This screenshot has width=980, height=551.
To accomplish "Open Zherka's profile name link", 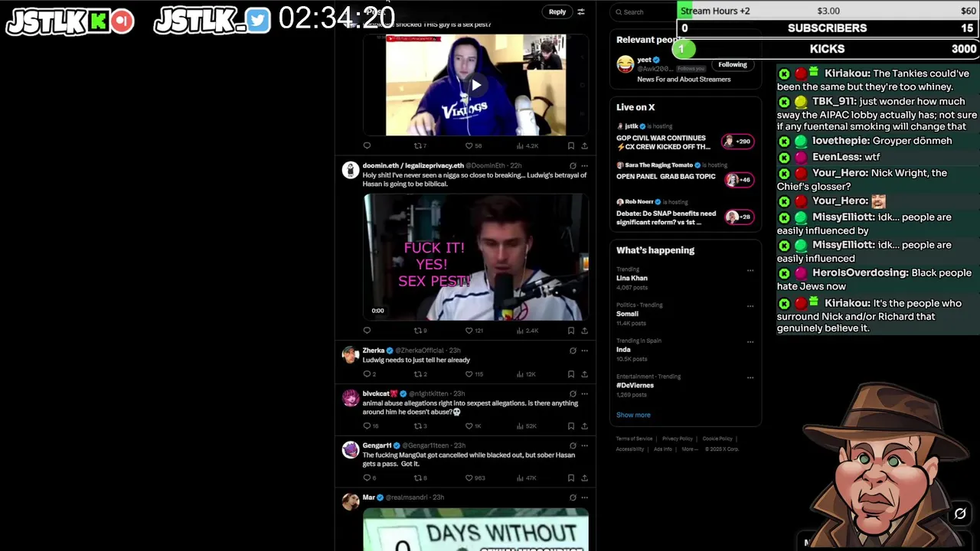I will [373, 350].
